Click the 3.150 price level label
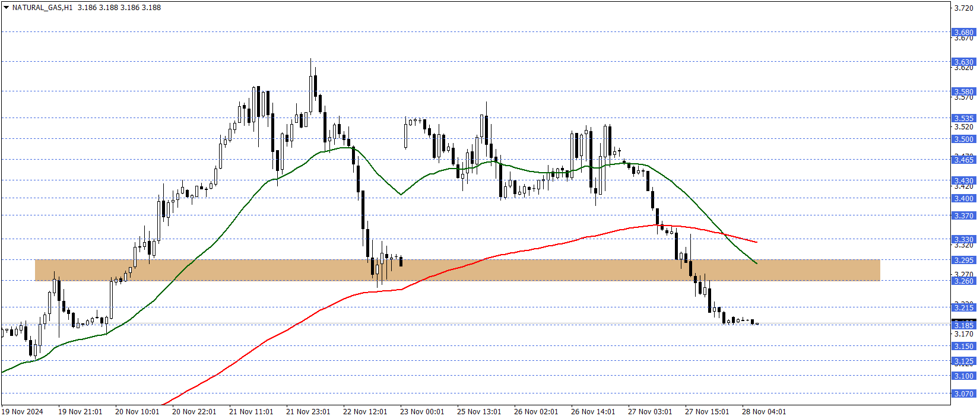Viewport: 980px width, 419px height. point(964,346)
